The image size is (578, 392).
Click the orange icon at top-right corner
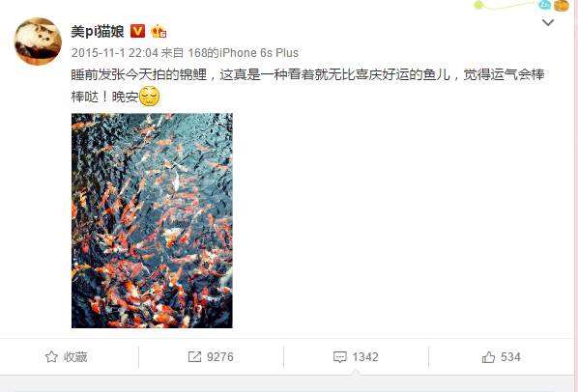(x=561, y=5)
